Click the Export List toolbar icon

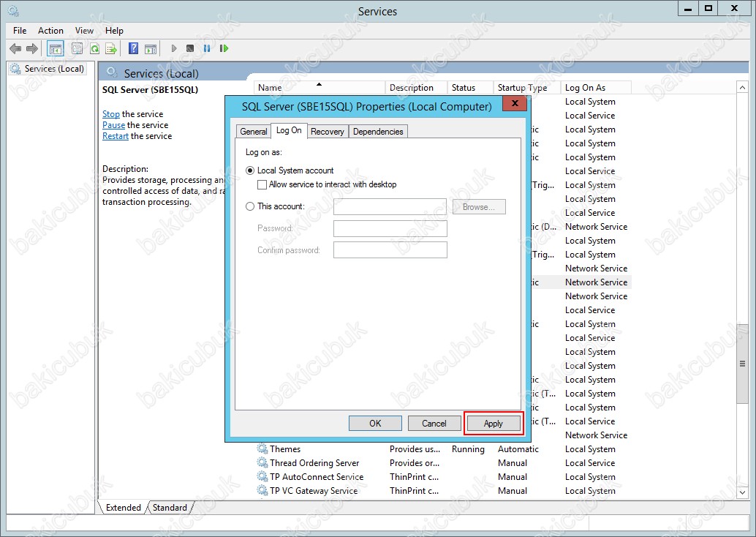[111, 48]
